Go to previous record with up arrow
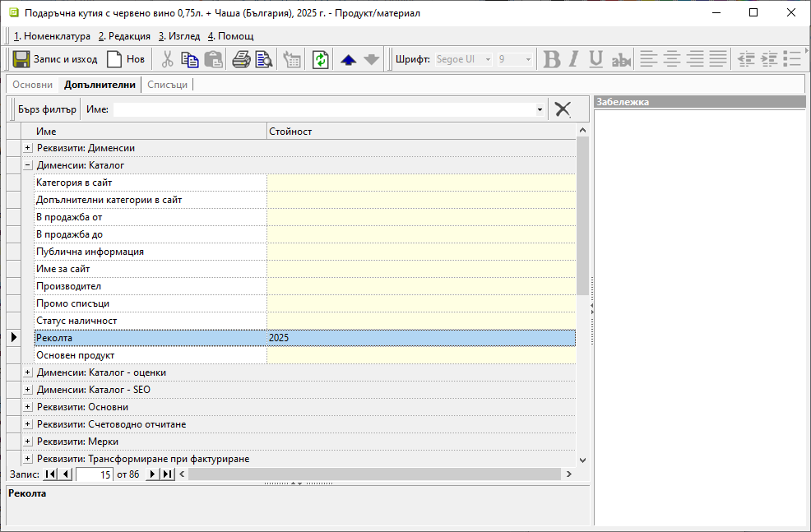The width and height of the screenshot is (811, 532). [348, 59]
